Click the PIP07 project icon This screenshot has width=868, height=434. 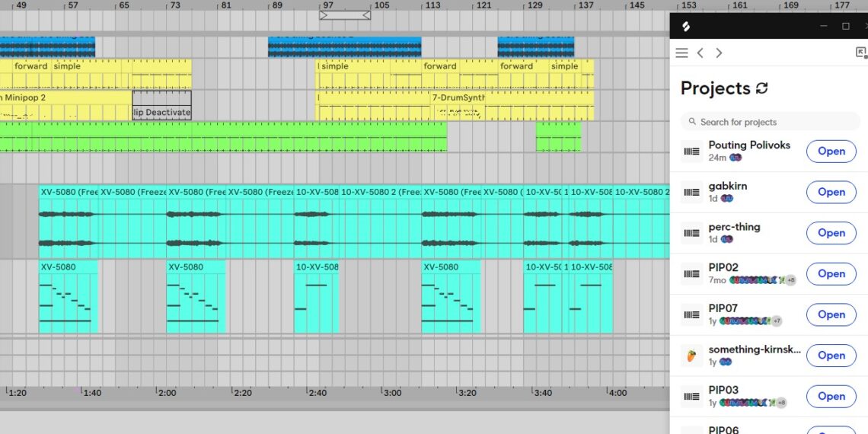[x=692, y=314]
